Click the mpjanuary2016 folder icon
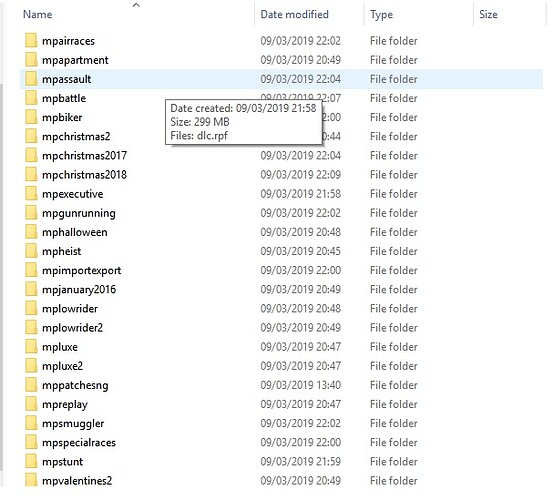Screen dimensions: 552x500 click(31, 289)
